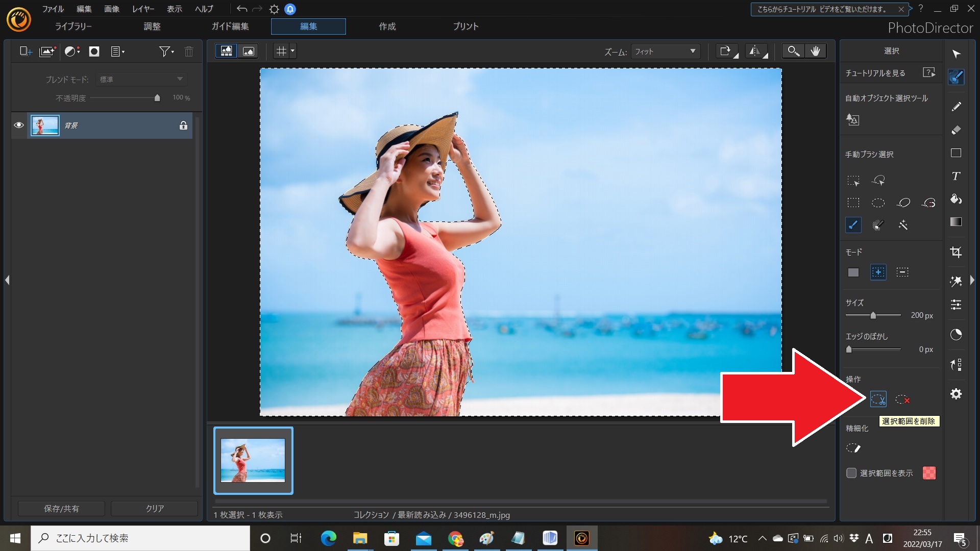Toggle the lock on the 背景 layer

click(183, 126)
